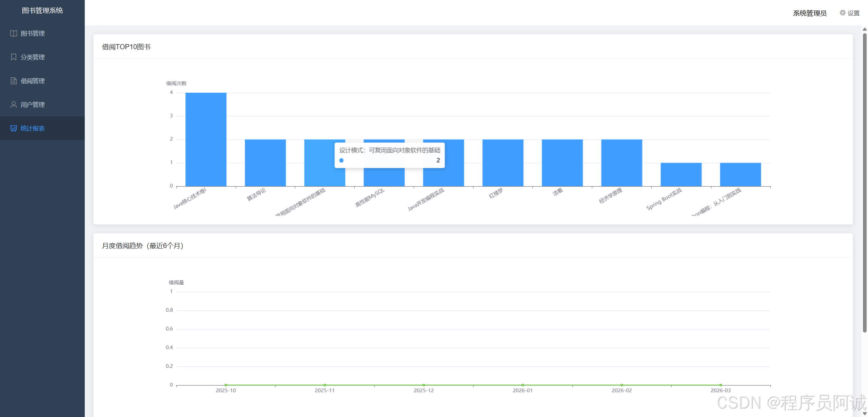Viewport: 868px width, 417px height.
Task: Click the scrollbar down arrow
Action: tap(865, 414)
